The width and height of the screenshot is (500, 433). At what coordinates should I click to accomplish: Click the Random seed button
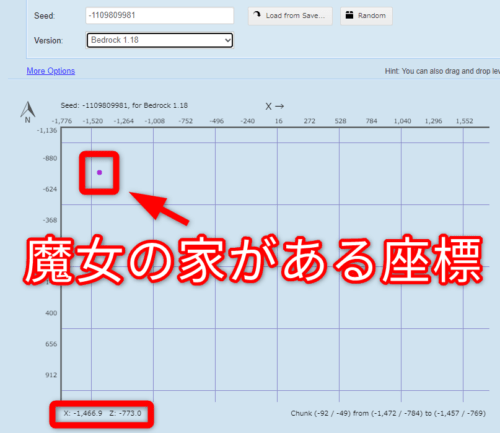(366, 16)
